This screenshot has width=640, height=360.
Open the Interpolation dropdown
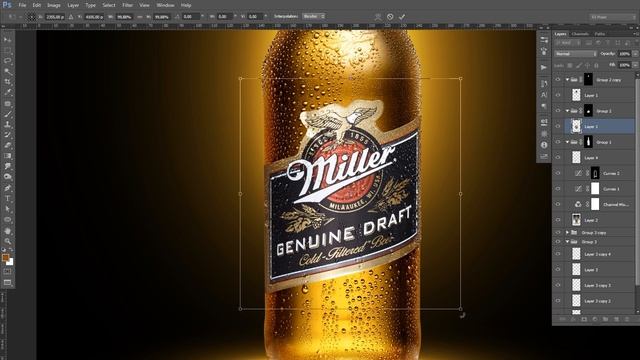(x=313, y=17)
